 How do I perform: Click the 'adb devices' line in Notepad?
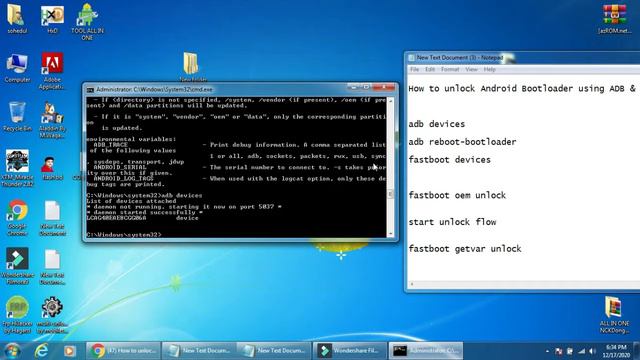click(436, 124)
